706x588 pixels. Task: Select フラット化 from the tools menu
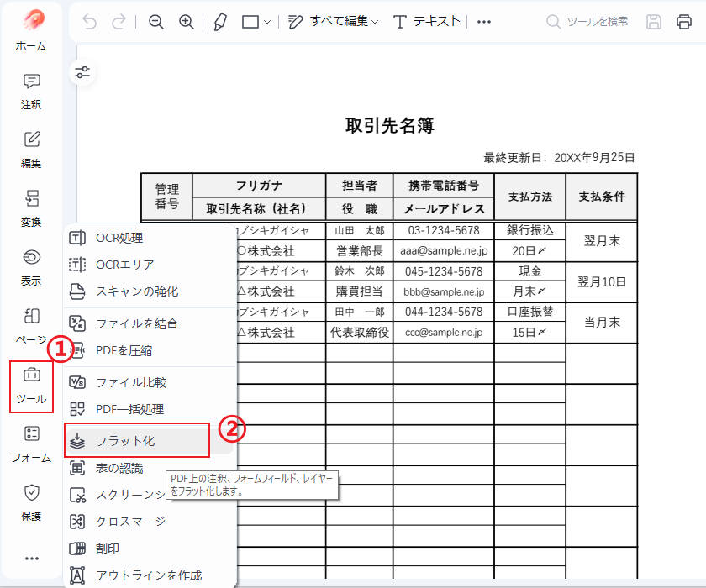click(126, 439)
